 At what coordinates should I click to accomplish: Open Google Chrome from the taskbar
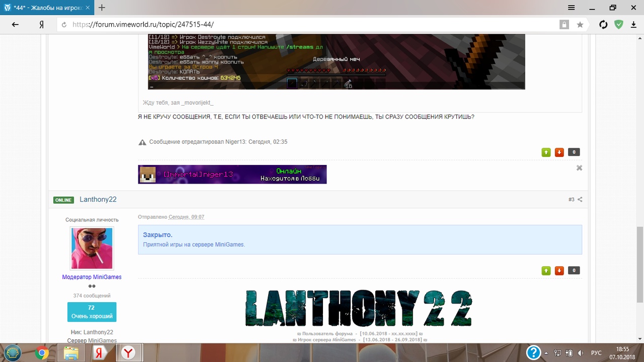coord(42,353)
